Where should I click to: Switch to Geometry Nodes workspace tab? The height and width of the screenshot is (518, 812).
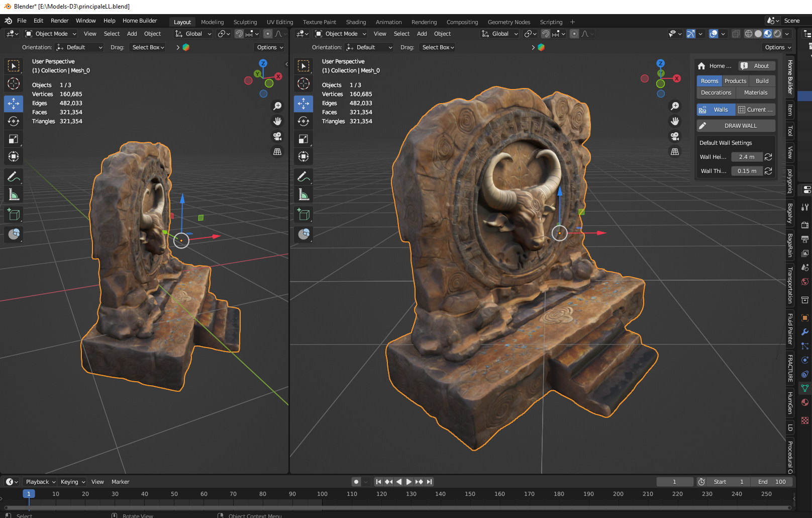[x=509, y=22]
